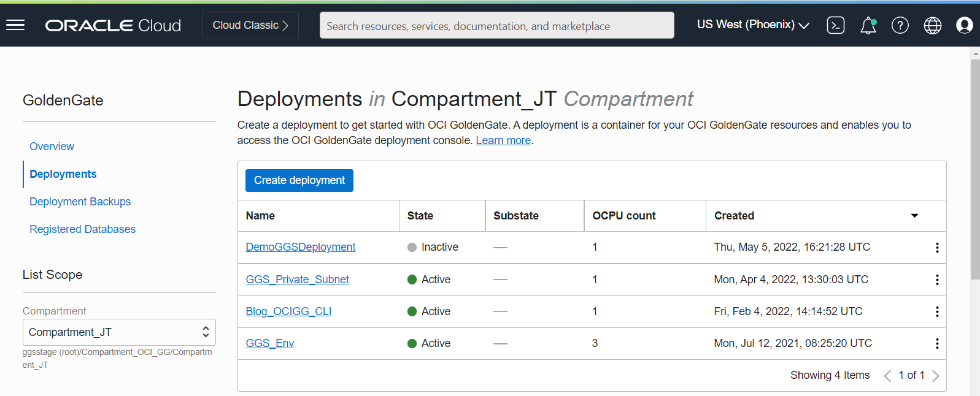
Task: Open the hamburger navigation menu
Action: click(15, 25)
